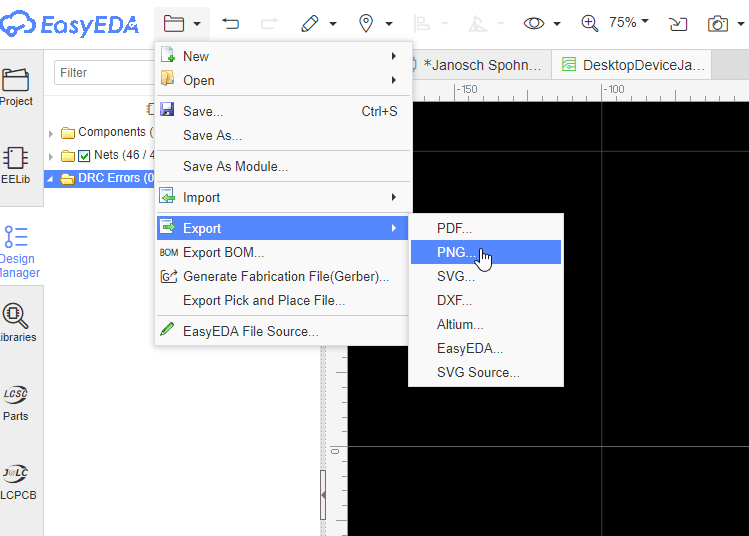Choose Save As... from the menu

(x=284, y=135)
